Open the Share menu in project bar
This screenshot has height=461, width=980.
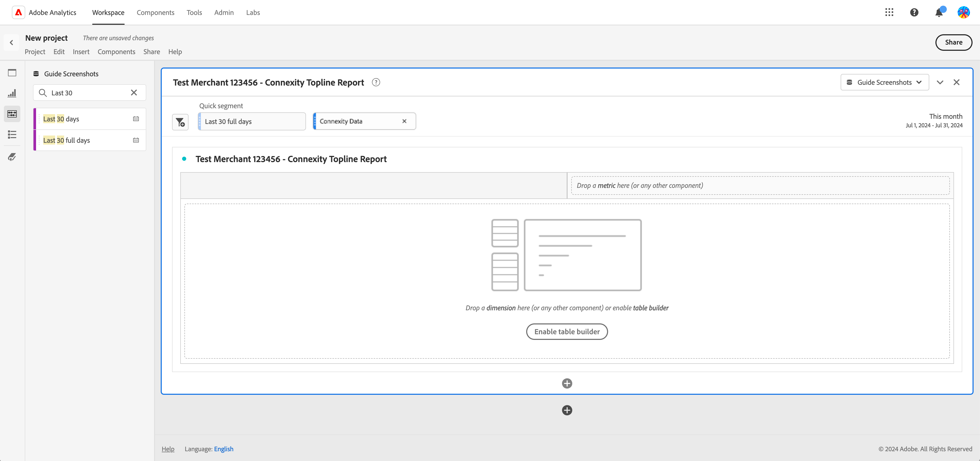(x=151, y=52)
